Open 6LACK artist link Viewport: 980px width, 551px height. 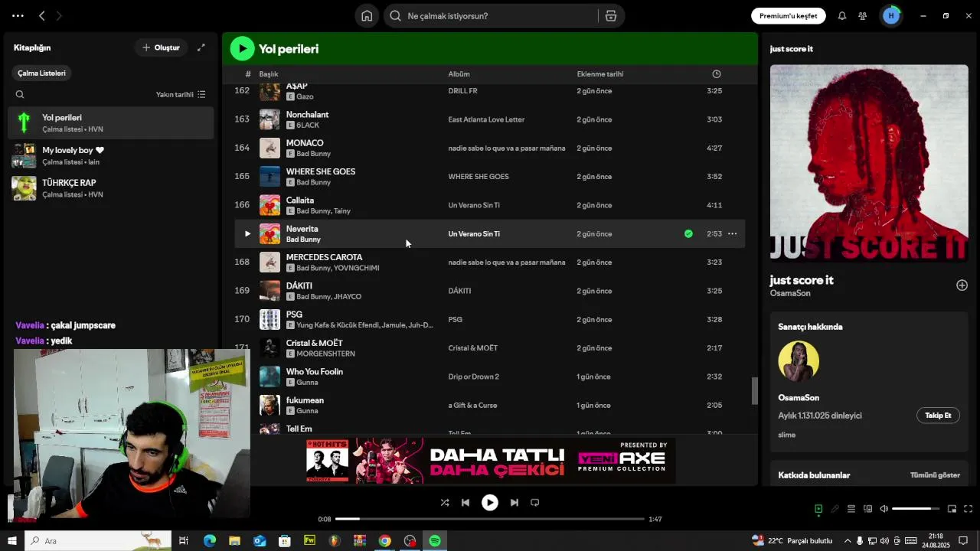[x=308, y=126]
